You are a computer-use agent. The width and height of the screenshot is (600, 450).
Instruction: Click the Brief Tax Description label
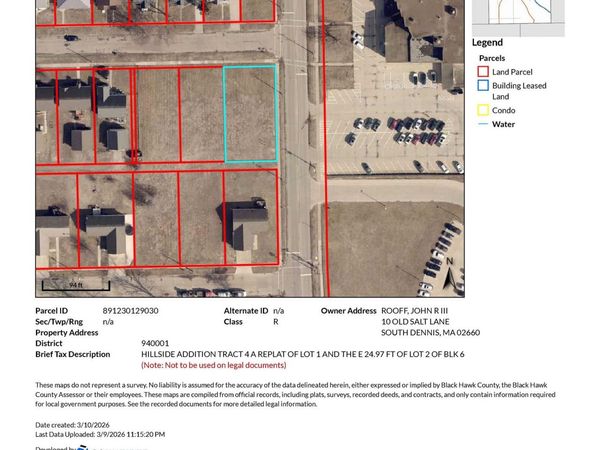[73, 354]
